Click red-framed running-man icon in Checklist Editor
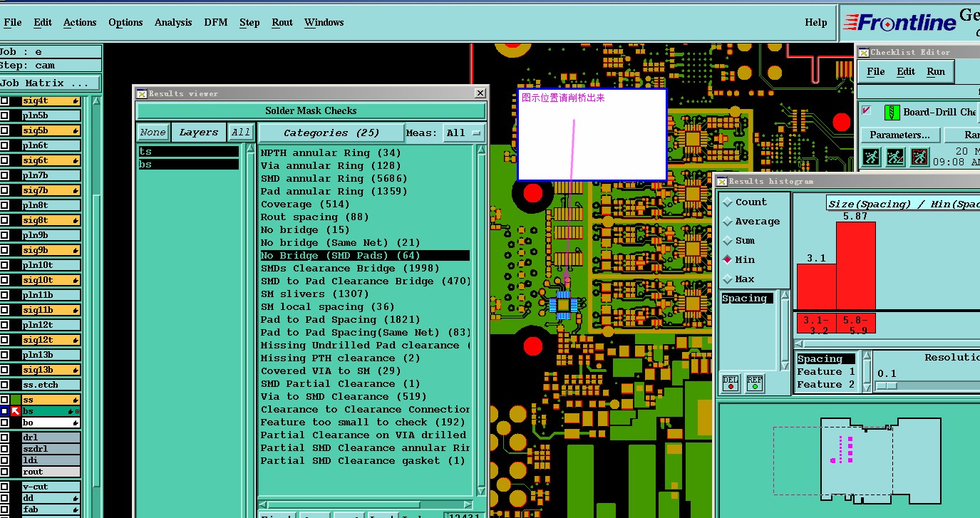Viewport: 980px width, 518px height. coord(919,157)
